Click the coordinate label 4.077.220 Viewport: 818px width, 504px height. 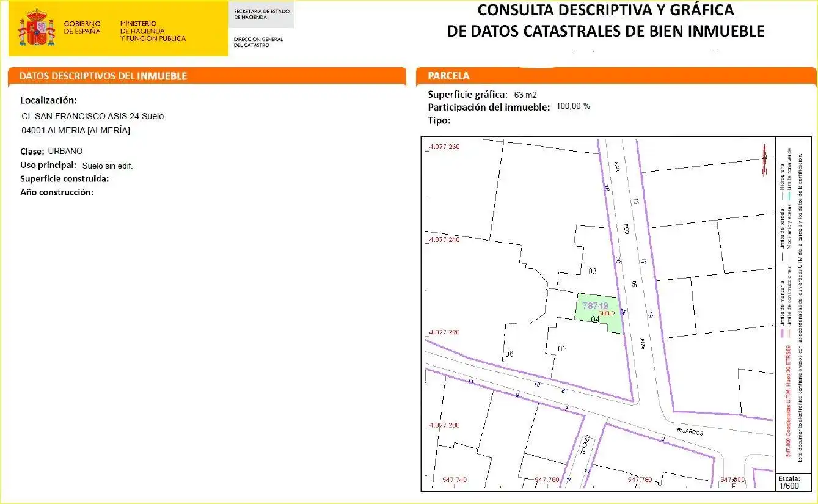click(x=444, y=332)
